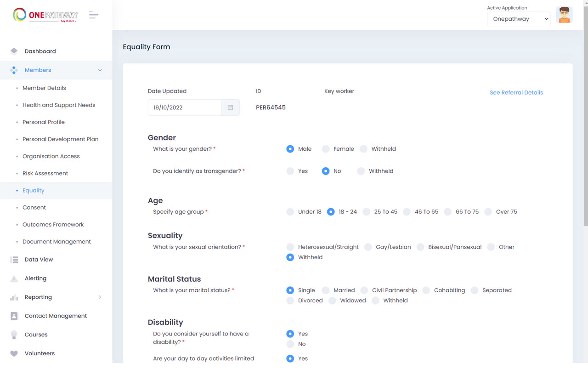Select Married marital status

coord(326,290)
